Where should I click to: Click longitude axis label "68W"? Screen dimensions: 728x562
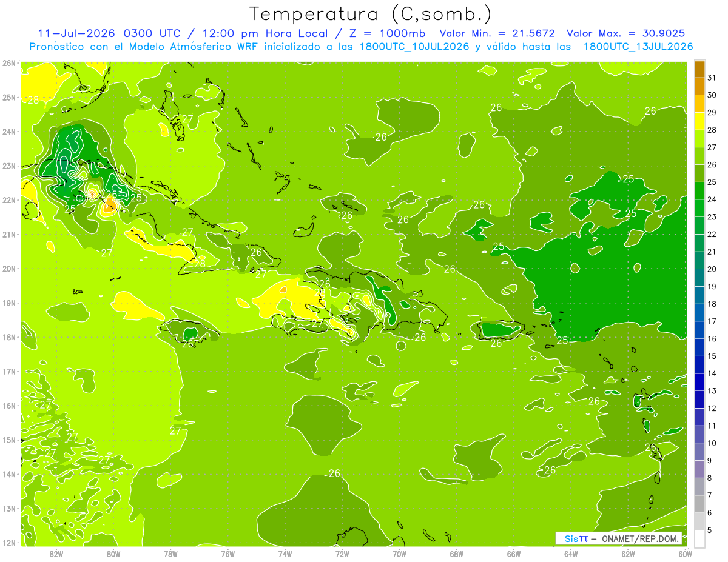click(456, 554)
